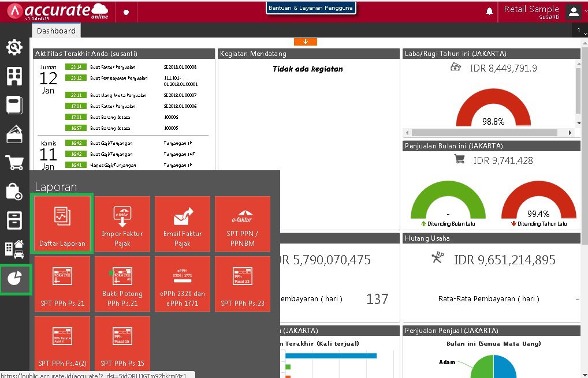Open the SPT PPh Ps.4(2) tile
This screenshot has height=378, width=588.
tap(62, 344)
